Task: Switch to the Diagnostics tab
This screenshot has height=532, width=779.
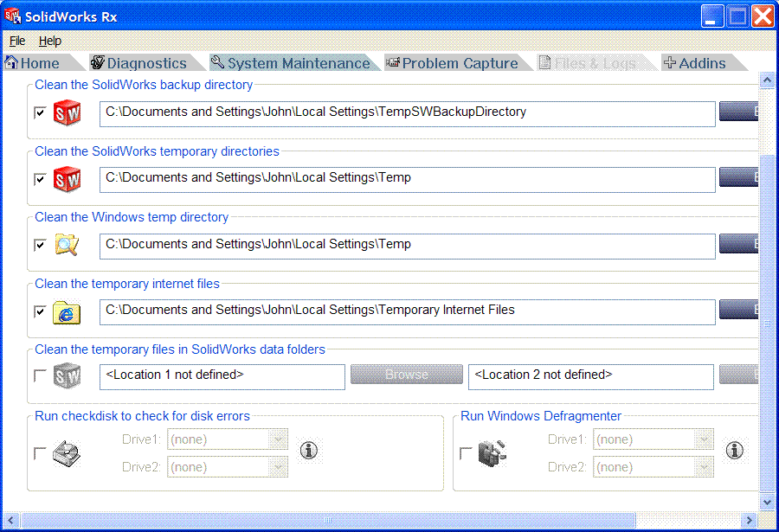Action: [146, 63]
